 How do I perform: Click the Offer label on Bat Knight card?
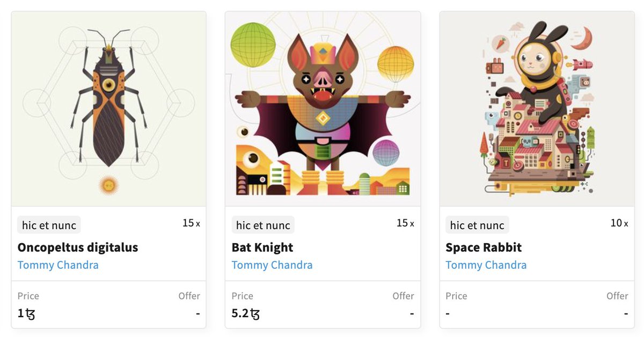point(403,296)
